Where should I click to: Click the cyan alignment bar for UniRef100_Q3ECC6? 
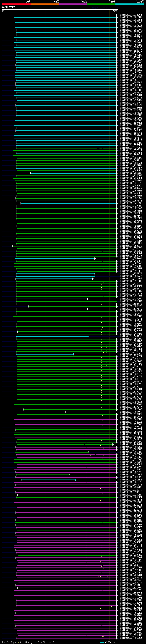coord(66,15)
